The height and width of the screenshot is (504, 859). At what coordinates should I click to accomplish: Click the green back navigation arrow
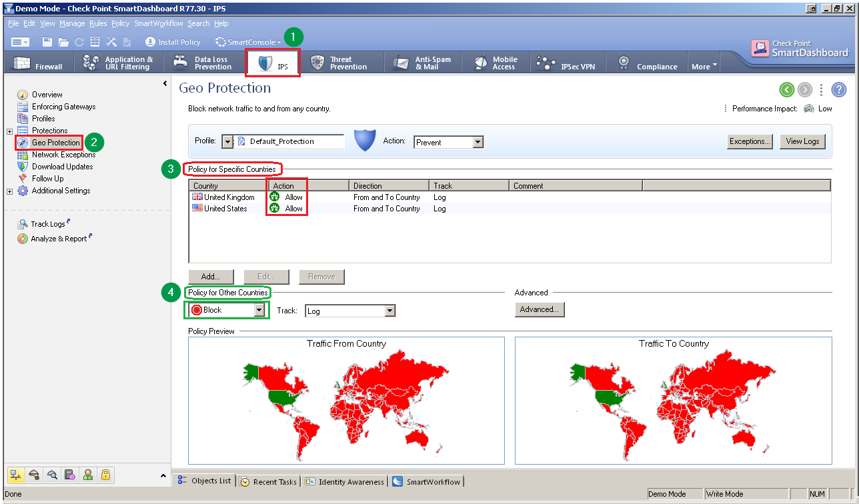(x=788, y=89)
